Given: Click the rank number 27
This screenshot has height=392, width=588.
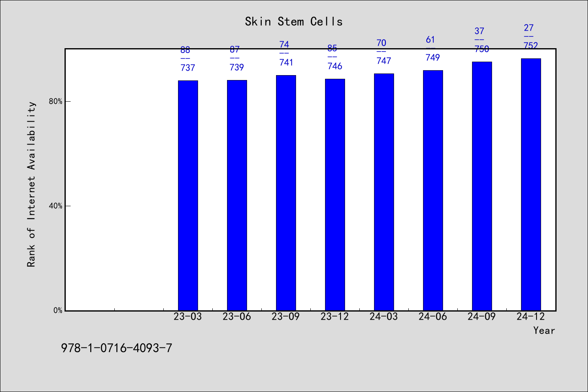Looking at the screenshot, I should [528, 28].
